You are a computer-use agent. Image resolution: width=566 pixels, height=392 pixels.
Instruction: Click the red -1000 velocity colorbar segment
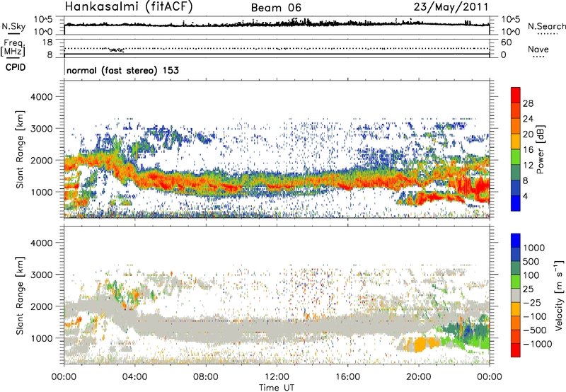click(516, 350)
